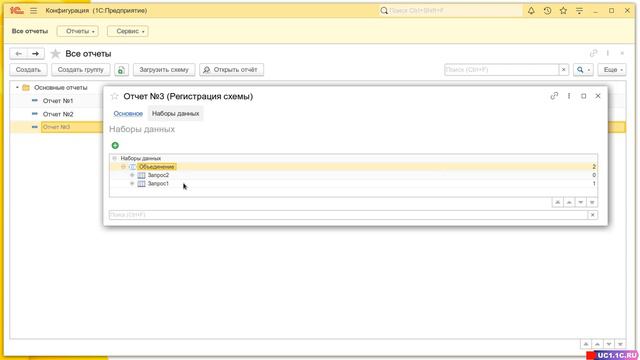The image size is (640, 360).
Task: Click the green document icon button next to Создать группу
Action: (x=121, y=70)
